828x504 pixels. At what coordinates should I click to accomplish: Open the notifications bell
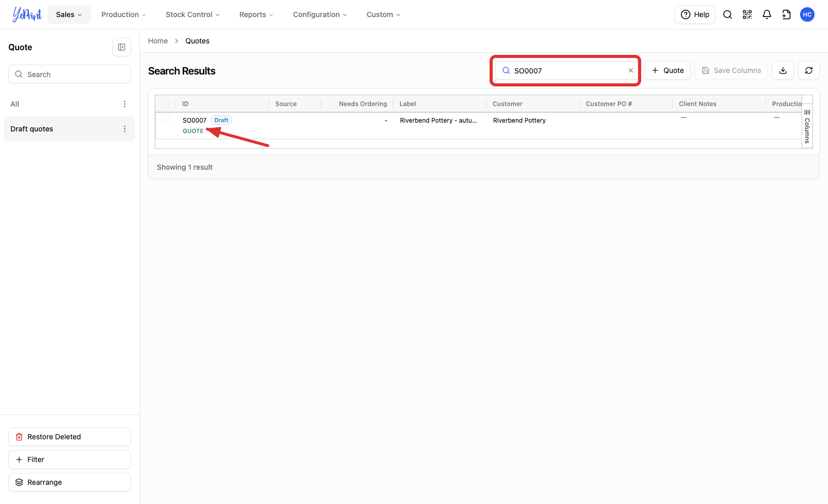(767, 14)
